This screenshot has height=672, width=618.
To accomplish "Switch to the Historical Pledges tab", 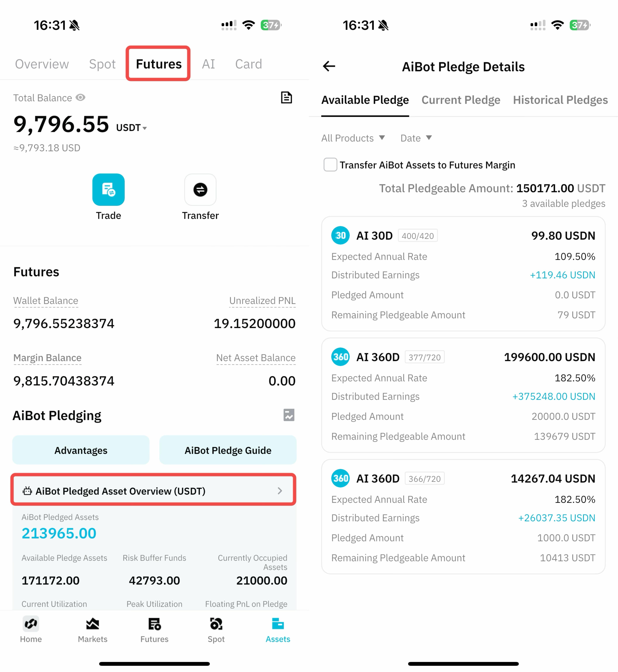I will coord(560,100).
